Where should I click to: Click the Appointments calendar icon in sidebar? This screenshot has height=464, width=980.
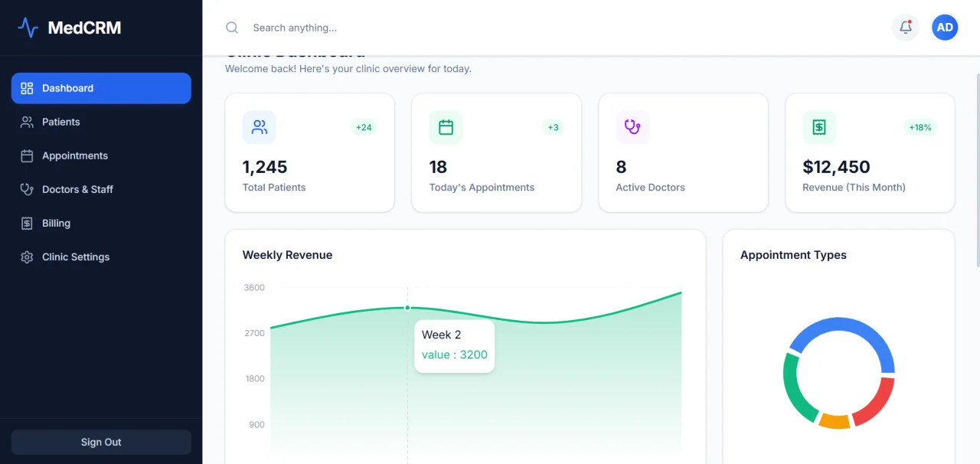pos(27,155)
